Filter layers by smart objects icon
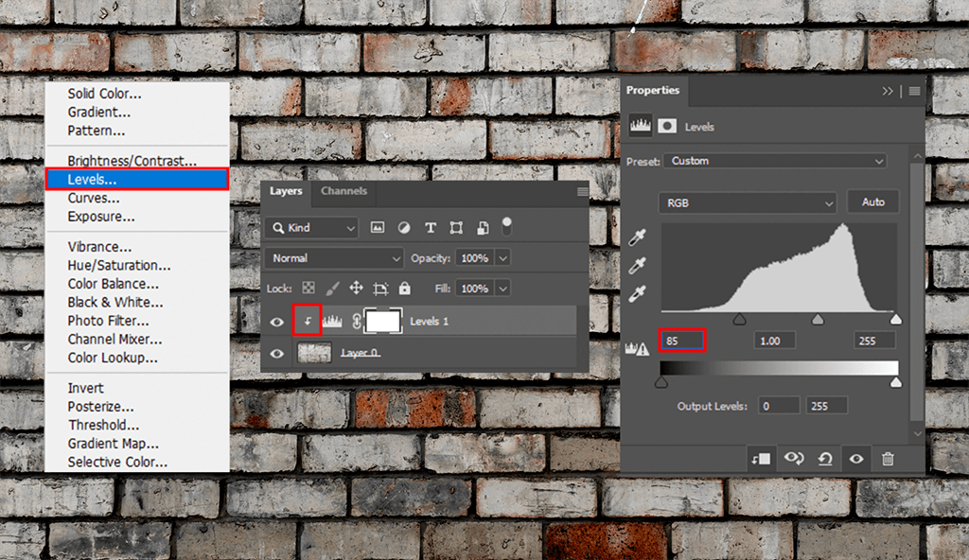Screen dimensions: 969x560 click(483, 227)
